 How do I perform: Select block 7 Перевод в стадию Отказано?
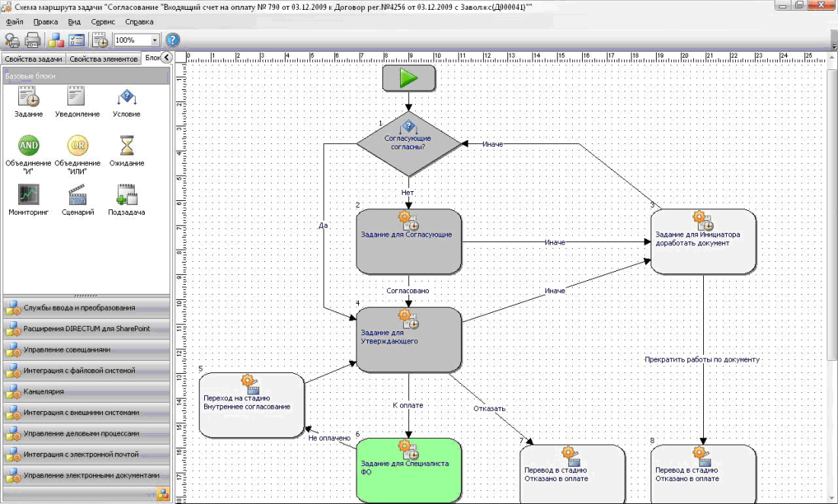click(572, 474)
